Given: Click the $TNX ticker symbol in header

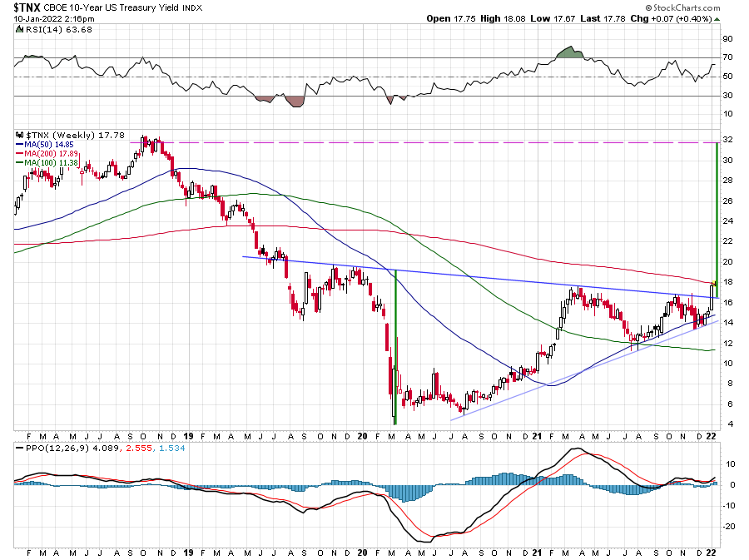Looking at the screenshot, I should [x=27, y=7].
